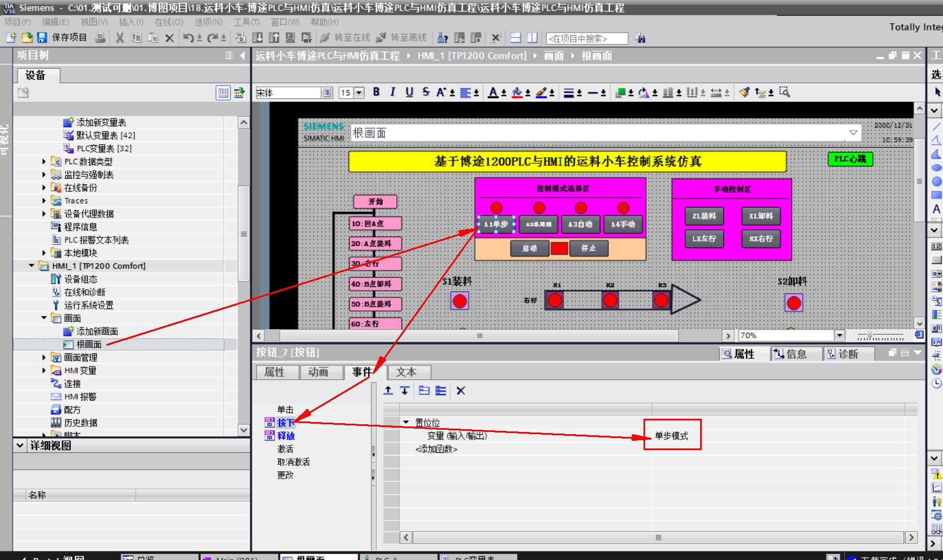
Task: Select 单击 event in list
Action: point(285,409)
